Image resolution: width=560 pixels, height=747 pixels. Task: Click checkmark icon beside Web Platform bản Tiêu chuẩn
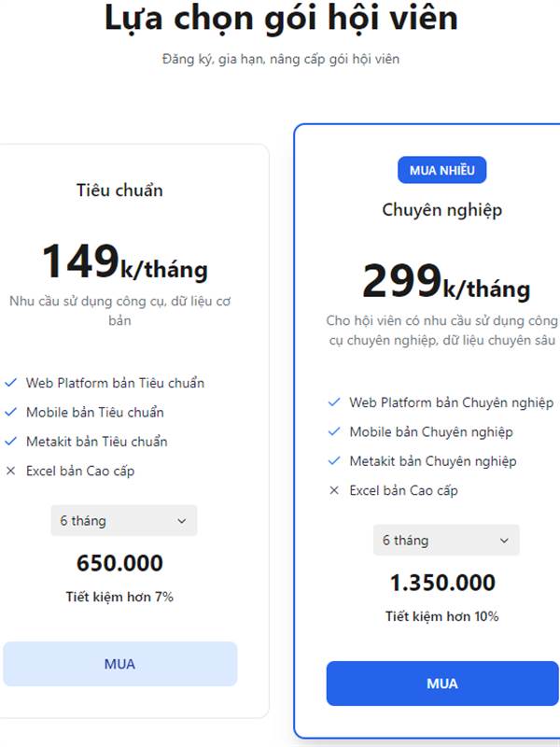click(x=10, y=383)
